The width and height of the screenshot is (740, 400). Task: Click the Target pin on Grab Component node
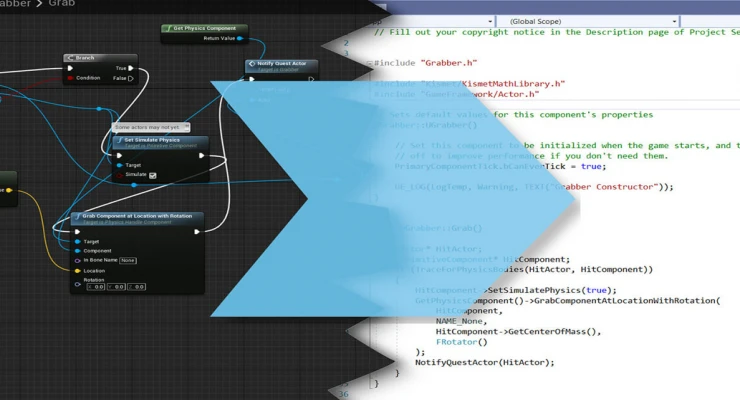(77, 242)
